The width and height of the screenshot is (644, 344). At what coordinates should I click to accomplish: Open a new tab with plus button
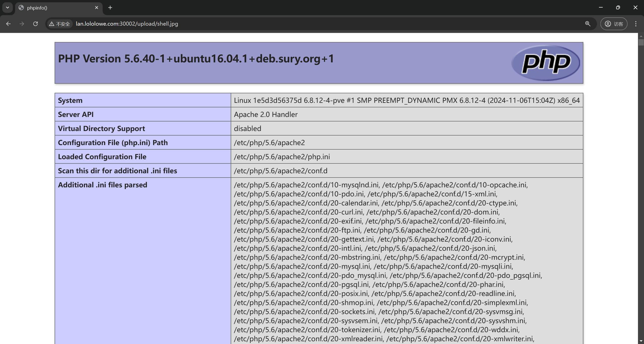pos(110,8)
